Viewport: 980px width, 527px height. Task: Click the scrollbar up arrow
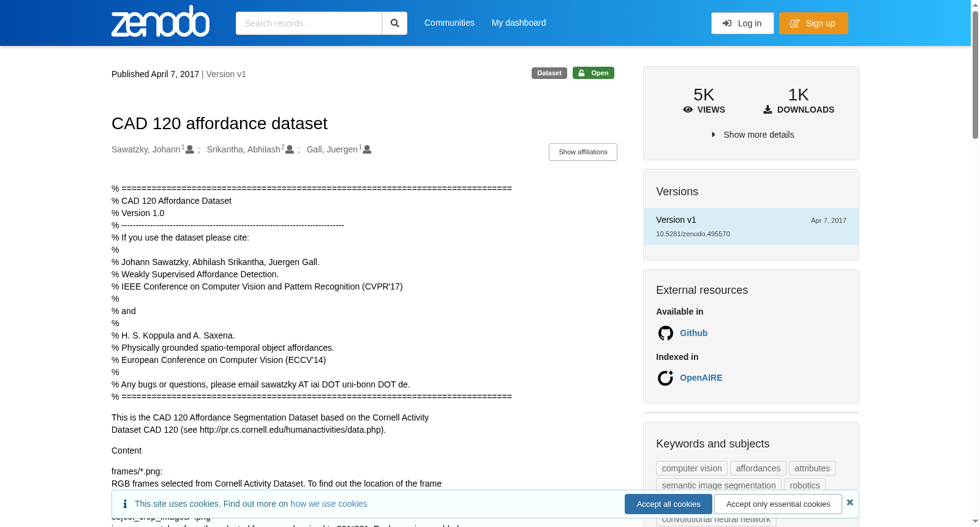[x=975, y=4]
